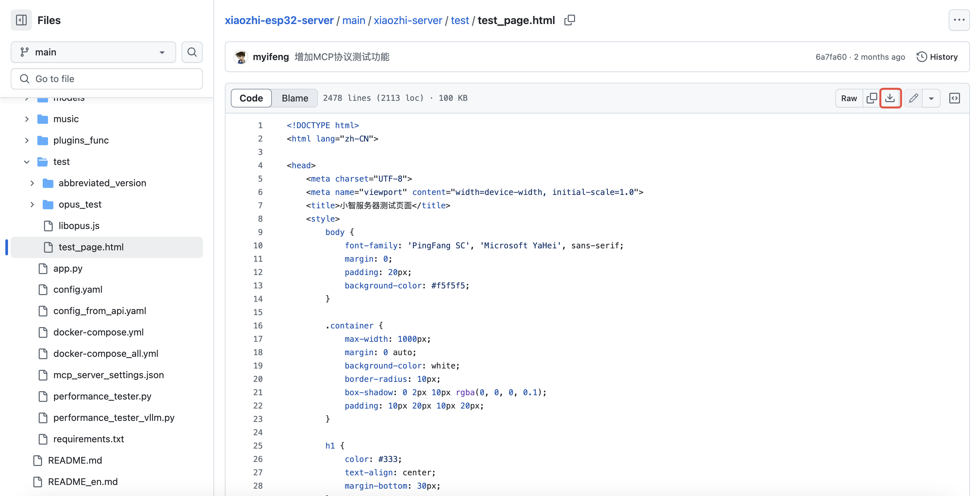Image resolution: width=980 pixels, height=496 pixels.
Task: Copy raw file contents icon
Action: pos(872,98)
